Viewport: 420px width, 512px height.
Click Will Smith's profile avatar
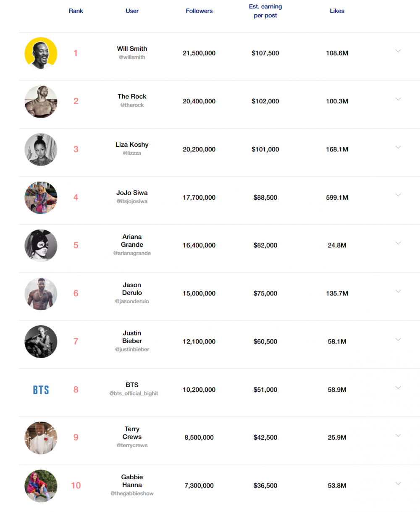41,53
